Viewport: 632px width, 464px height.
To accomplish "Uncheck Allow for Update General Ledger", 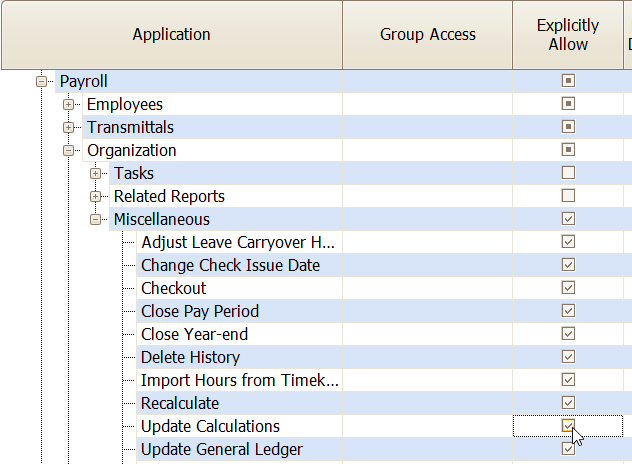I will coord(568,448).
